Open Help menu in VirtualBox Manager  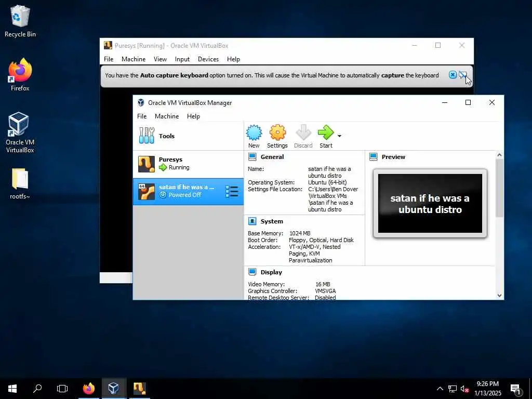[x=193, y=116]
